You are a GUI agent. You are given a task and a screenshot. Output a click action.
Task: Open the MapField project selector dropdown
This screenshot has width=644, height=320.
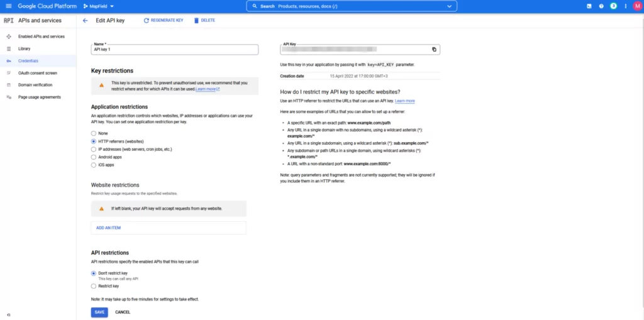98,6
